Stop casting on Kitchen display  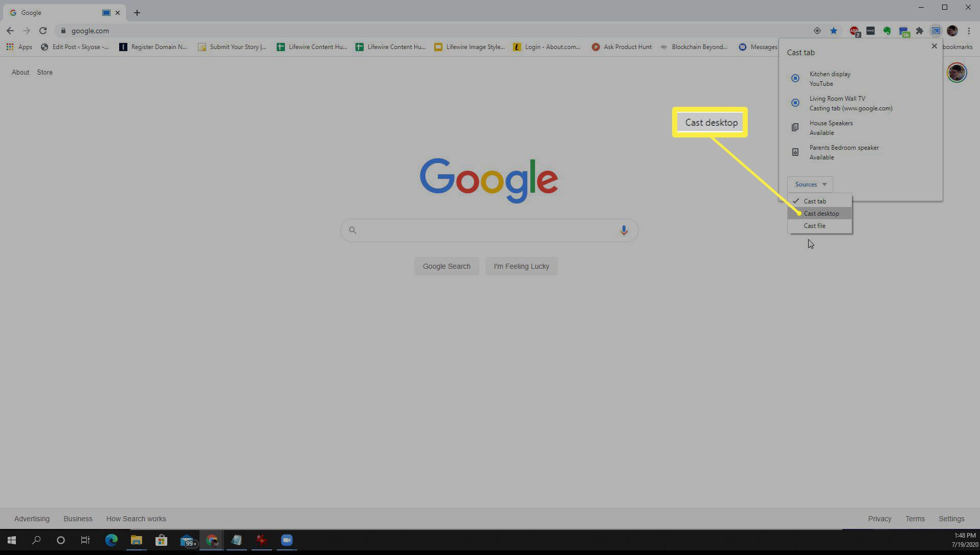(795, 78)
